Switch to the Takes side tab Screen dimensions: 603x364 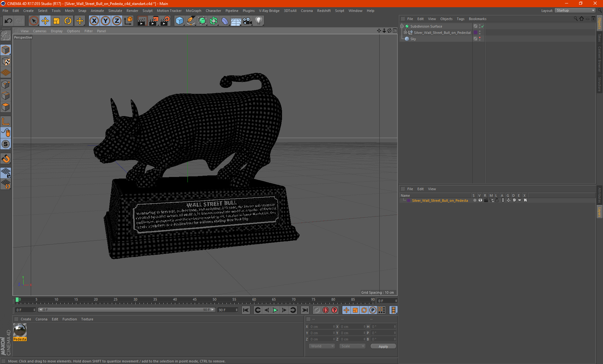(x=599, y=38)
